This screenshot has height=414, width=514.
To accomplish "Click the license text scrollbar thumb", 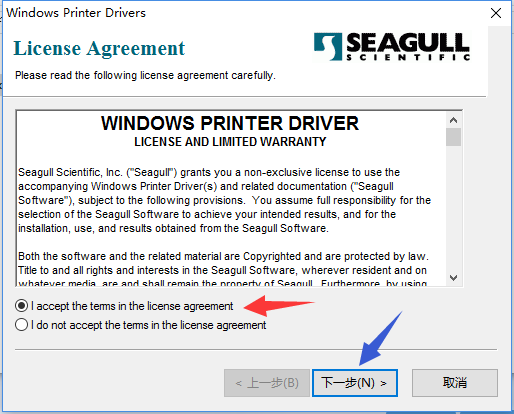I will [453, 137].
